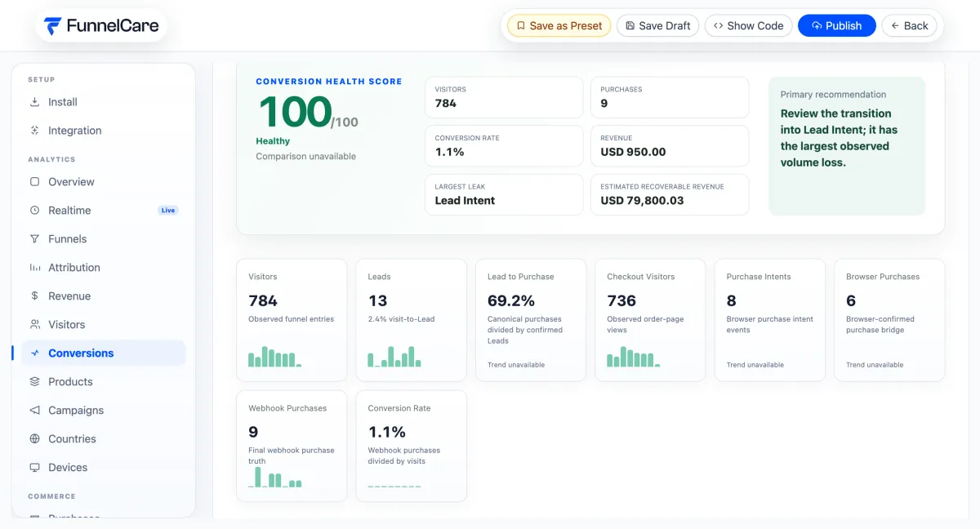The width and height of the screenshot is (980, 529).
Task: Click the Show Code button
Action: [749, 26]
